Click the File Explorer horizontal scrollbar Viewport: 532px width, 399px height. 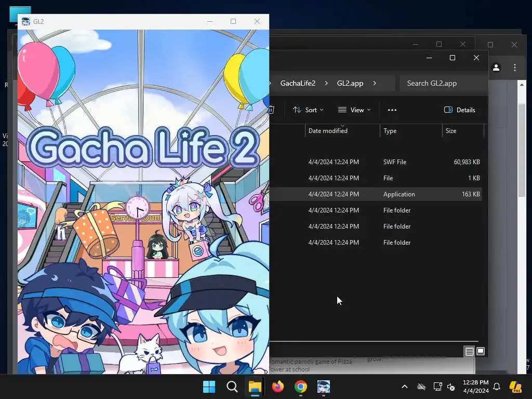[374, 341]
